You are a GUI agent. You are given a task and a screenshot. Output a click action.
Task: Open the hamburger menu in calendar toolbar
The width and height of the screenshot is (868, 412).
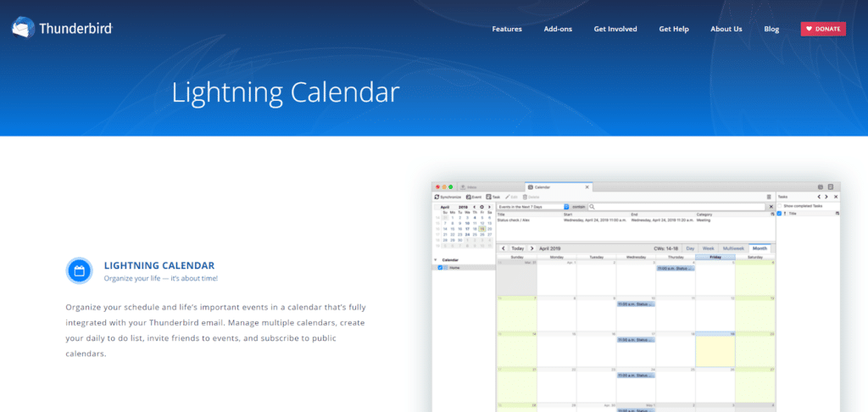click(x=769, y=197)
